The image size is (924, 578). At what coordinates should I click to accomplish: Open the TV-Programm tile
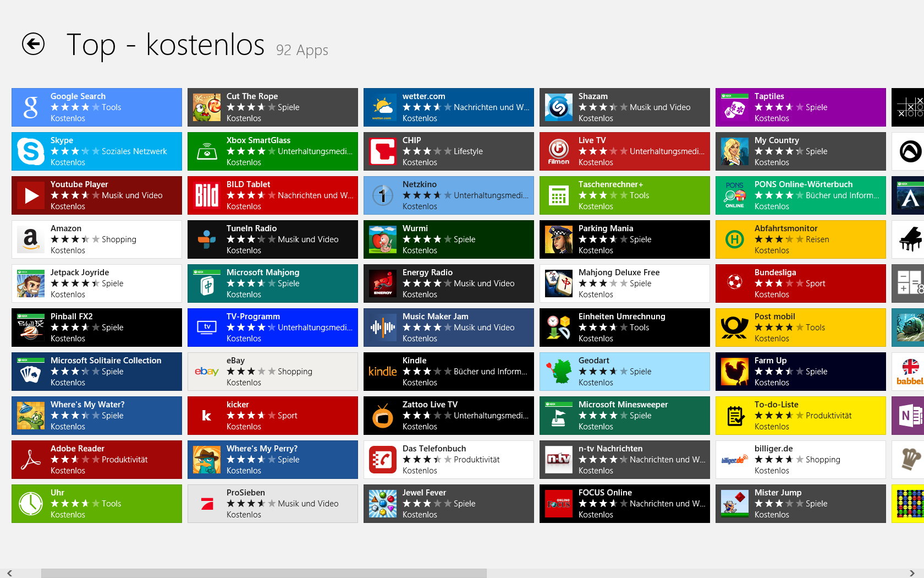(273, 328)
